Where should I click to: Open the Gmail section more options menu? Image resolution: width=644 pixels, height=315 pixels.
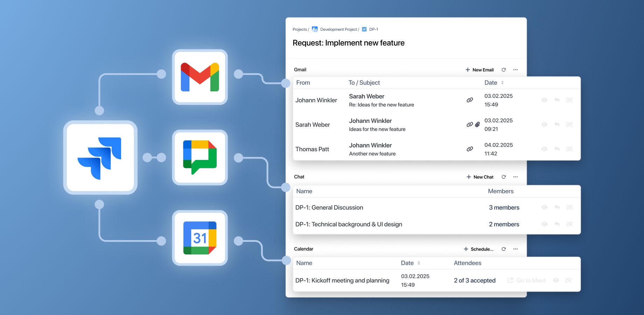pos(516,70)
